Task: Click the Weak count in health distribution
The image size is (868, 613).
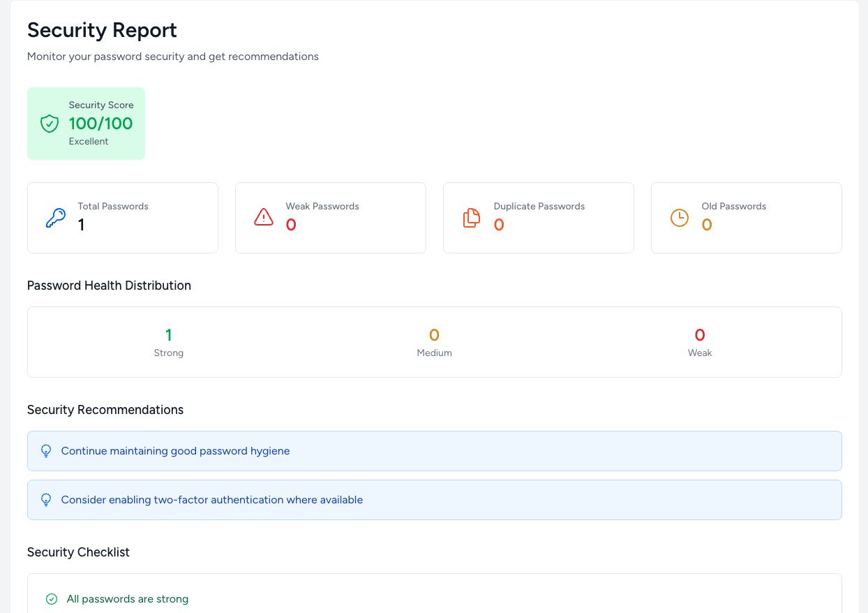Action: point(700,335)
